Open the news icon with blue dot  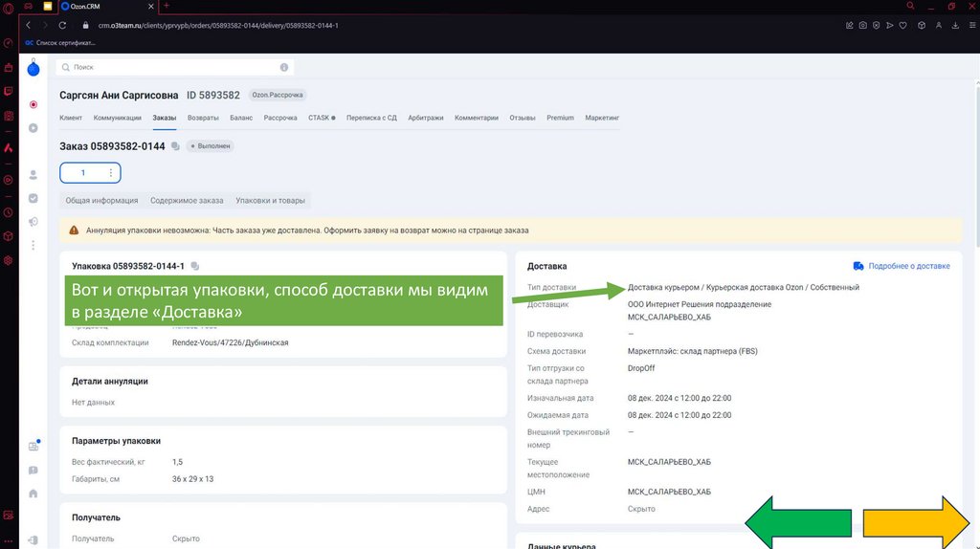pyautogui.click(x=33, y=446)
